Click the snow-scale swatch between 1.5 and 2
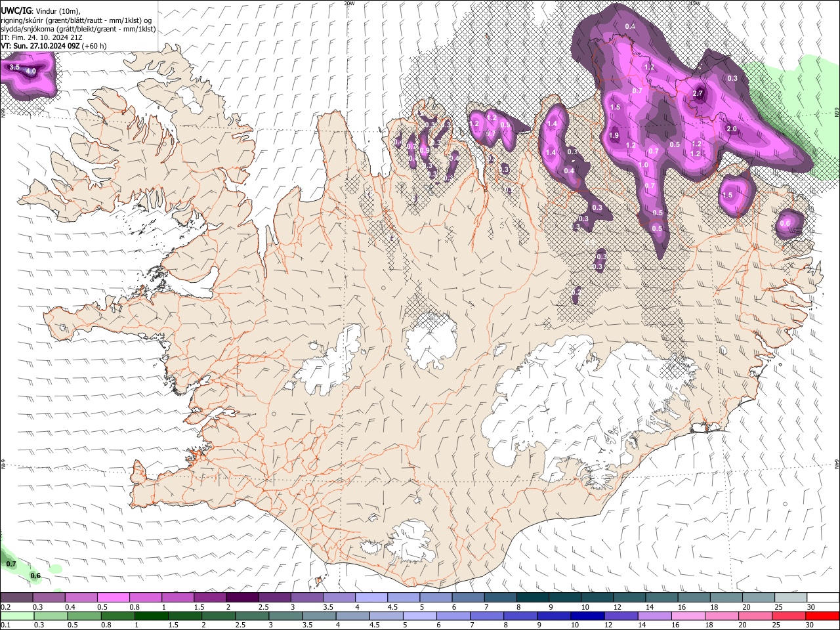Image resolution: width=840 pixels, height=630 pixels. click(210, 597)
